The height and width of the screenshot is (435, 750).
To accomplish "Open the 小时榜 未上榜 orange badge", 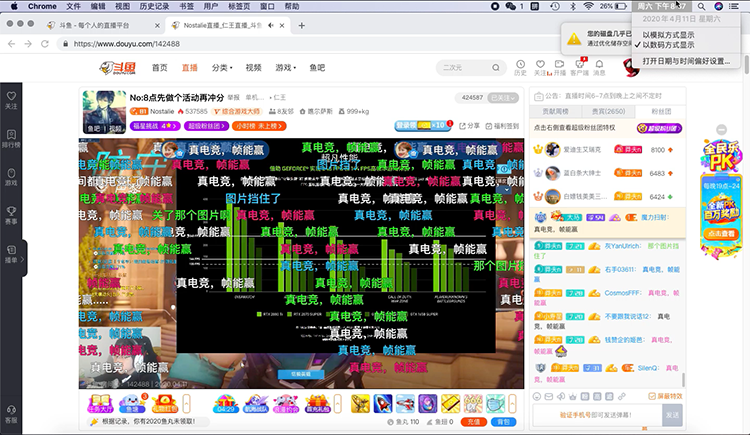I will (x=259, y=126).
